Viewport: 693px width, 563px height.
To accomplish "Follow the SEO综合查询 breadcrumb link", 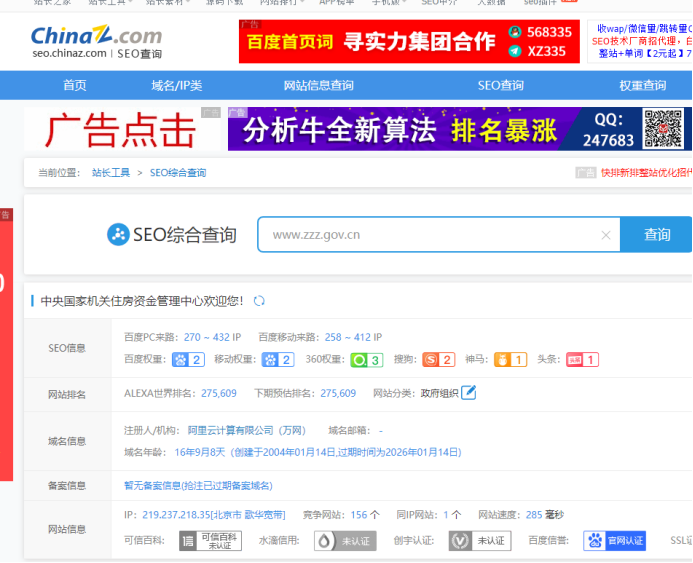I will 178,172.
